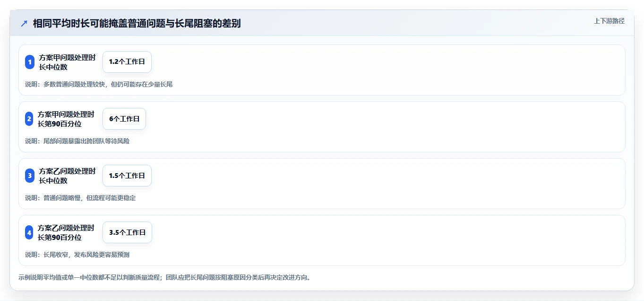
Task: Click the 3.5个工作日 value chip
Action: [x=127, y=232]
